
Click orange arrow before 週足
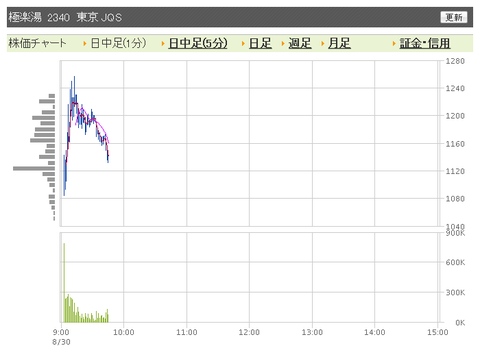[x=283, y=44]
